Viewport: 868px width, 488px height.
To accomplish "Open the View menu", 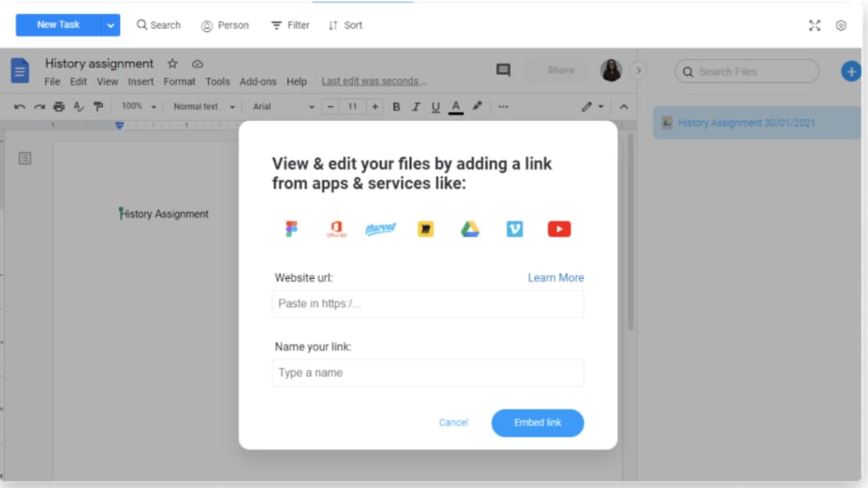I will point(108,81).
